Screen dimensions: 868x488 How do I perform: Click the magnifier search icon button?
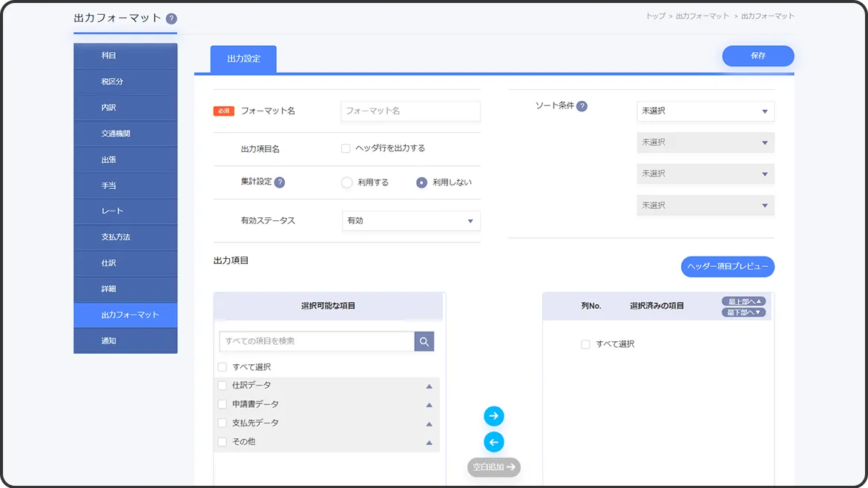(x=424, y=341)
